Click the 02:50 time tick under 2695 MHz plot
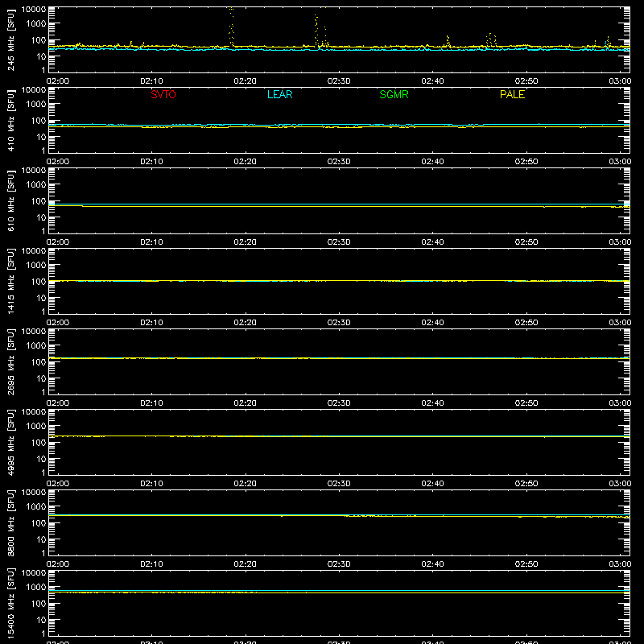Screen dimensions: 644x644 pyautogui.click(x=526, y=403)
